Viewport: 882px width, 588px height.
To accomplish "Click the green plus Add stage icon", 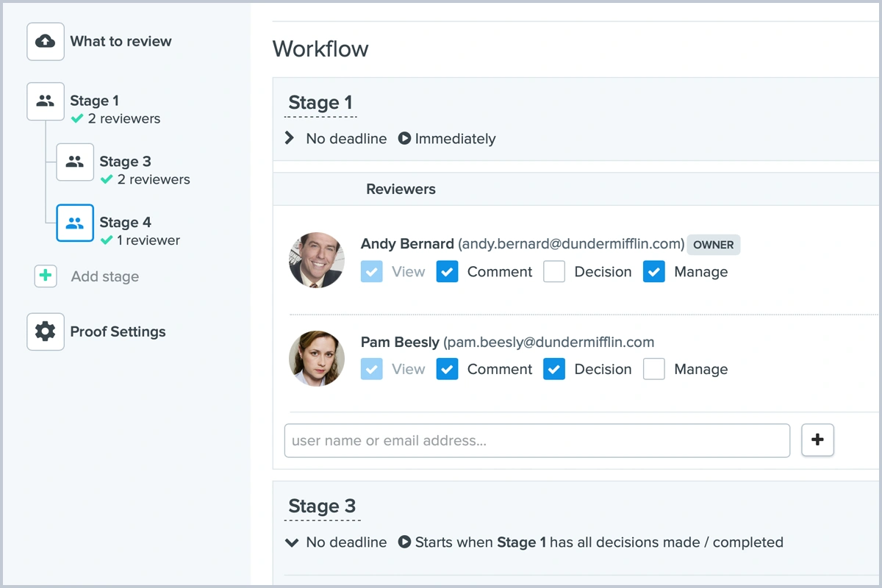I will pos(46,276).
